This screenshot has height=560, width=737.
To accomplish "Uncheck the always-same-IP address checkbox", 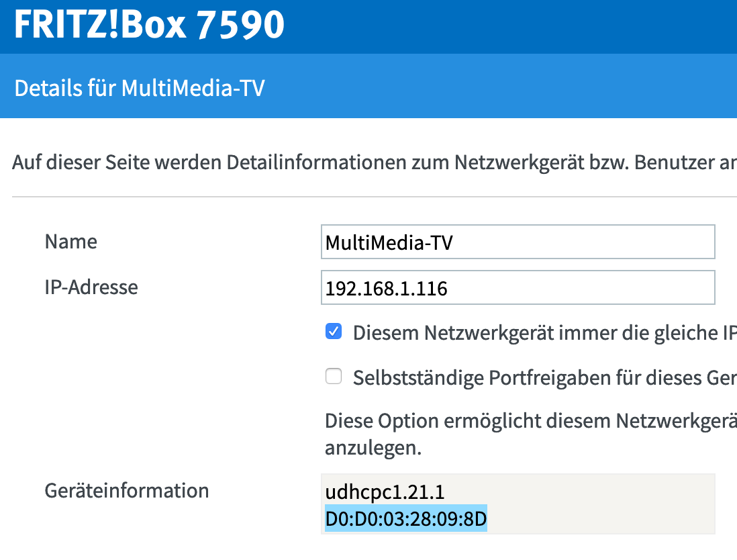I will (334, 332).
